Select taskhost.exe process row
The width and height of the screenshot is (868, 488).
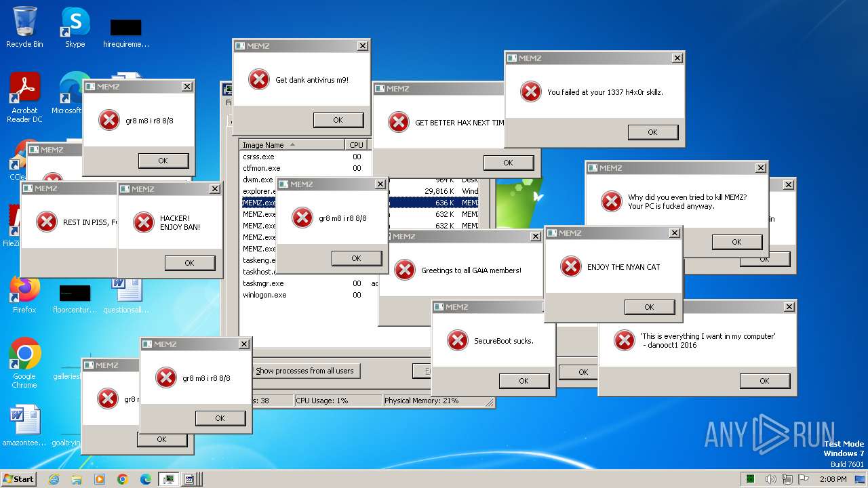click(x=258, y=272)
